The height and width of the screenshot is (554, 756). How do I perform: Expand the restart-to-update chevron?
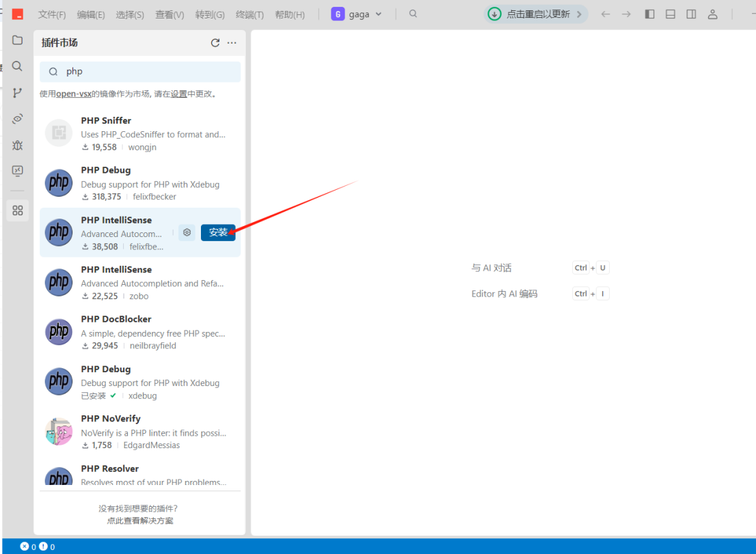pyautogui.click(x=579, y=14)
